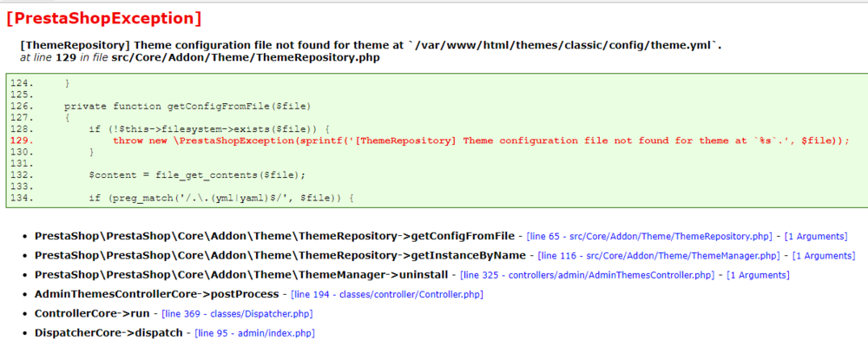
Task: Open the line 95 admin/index.php link
Action: [254, 333]
